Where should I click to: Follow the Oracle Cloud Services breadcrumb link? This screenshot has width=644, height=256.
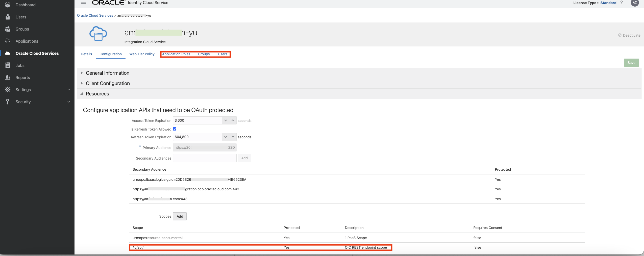tap(95, 15)
